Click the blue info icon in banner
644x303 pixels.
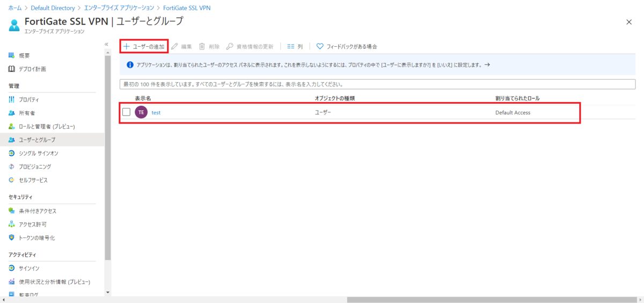pos(129,64)
